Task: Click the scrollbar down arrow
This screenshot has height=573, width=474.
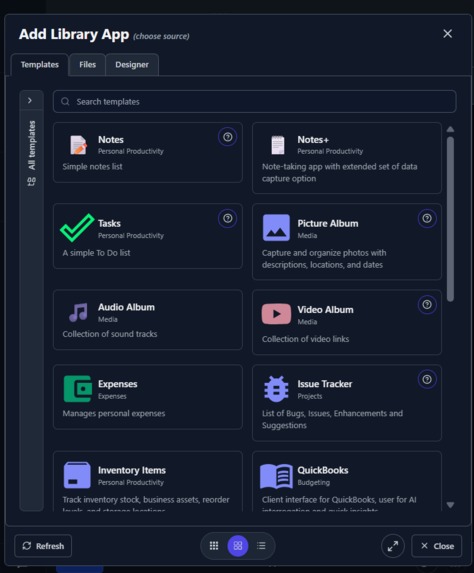Action: pos(450,505)
